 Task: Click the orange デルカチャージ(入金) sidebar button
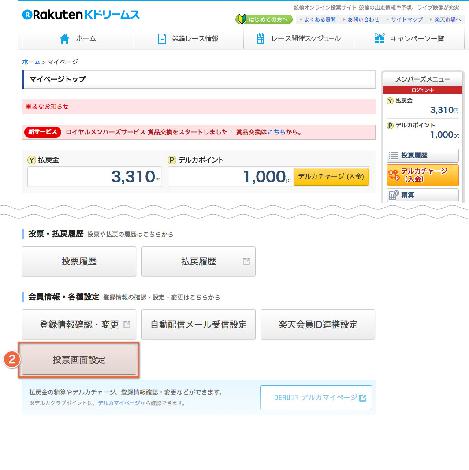tap(423, 175)
